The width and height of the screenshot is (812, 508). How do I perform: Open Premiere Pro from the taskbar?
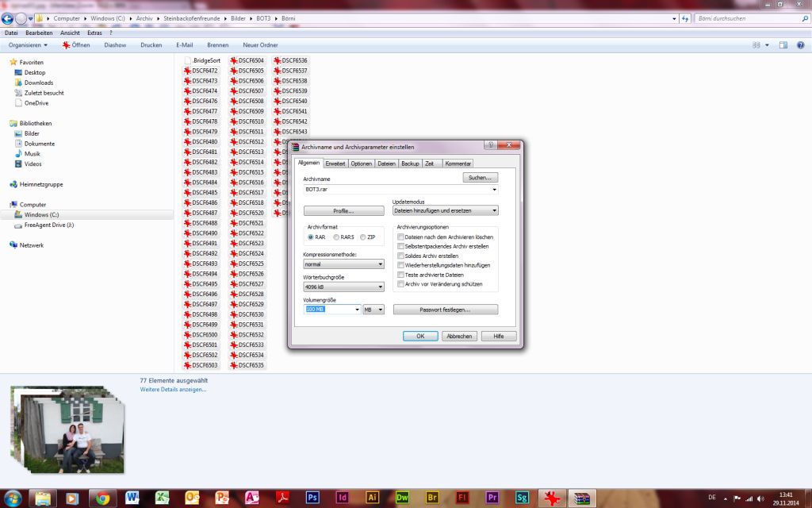coord(492,499)
